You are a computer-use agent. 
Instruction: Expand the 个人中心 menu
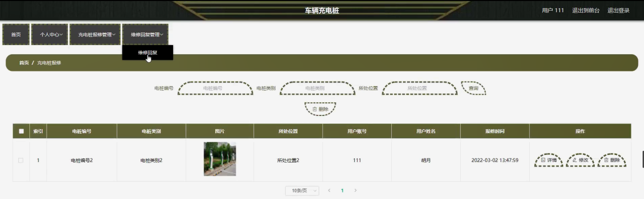[x=49, y=35]
